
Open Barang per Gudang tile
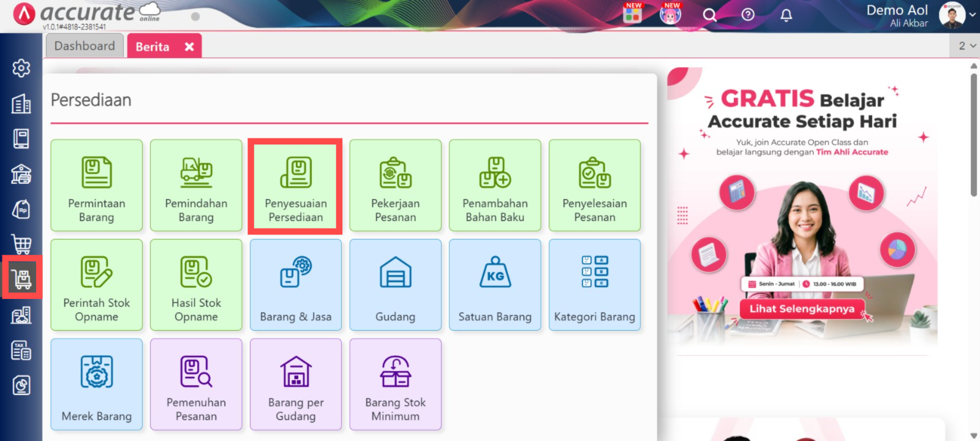(296, 385)
